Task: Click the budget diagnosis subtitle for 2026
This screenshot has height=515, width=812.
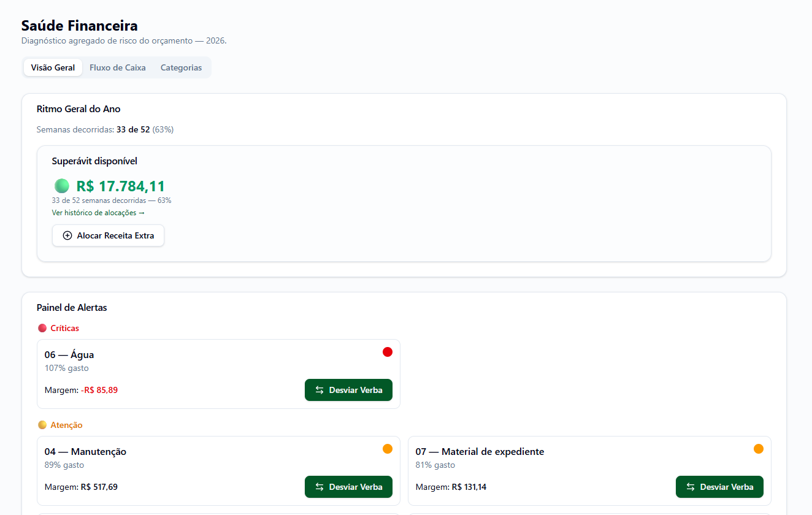Action: coord(124,41)
